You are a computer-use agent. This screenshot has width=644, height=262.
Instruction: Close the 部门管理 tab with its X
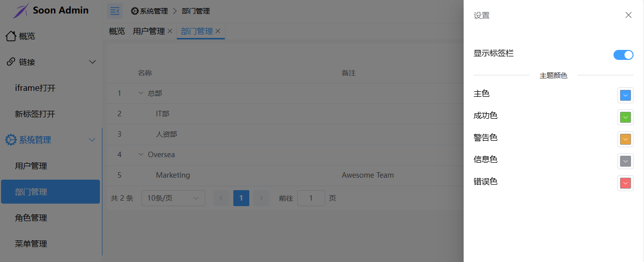click(218, 31)
